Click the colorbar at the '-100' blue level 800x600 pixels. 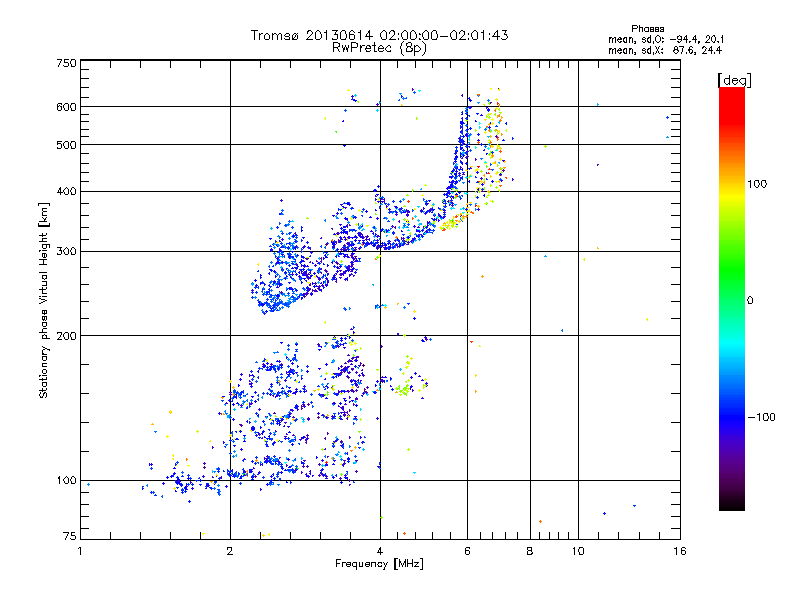[732, 417]
